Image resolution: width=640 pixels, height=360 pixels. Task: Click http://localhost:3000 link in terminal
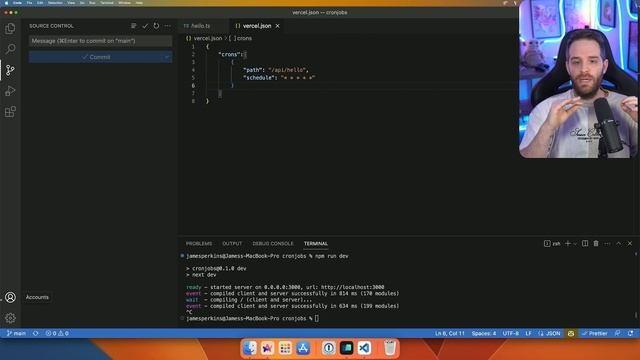pos(352,287)
